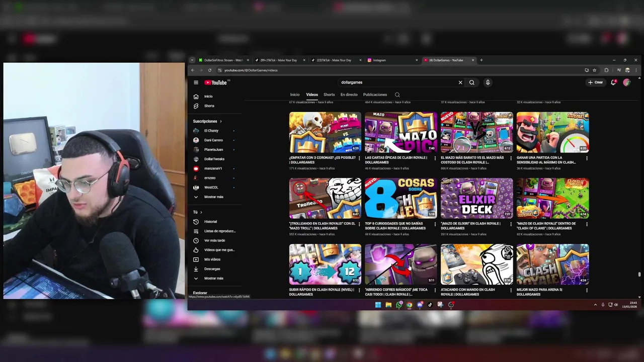The height and width of the screenshot is (362, 644).
Task: Click the Crear button
Action: (595, 82)
